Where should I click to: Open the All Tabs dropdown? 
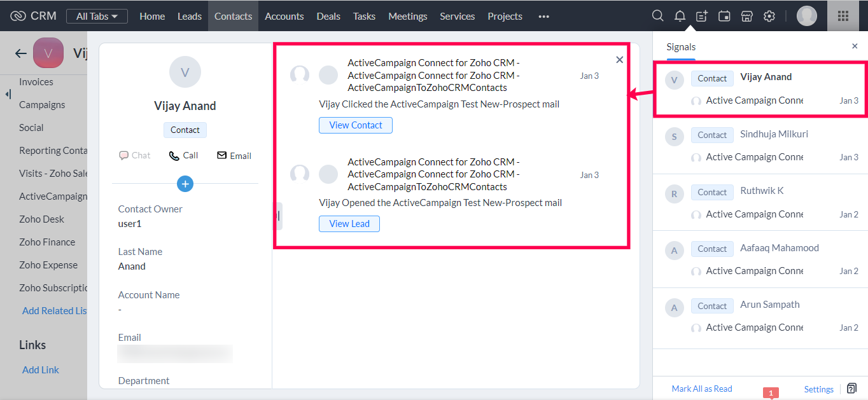pyautogui.click(x=97, y=17)
